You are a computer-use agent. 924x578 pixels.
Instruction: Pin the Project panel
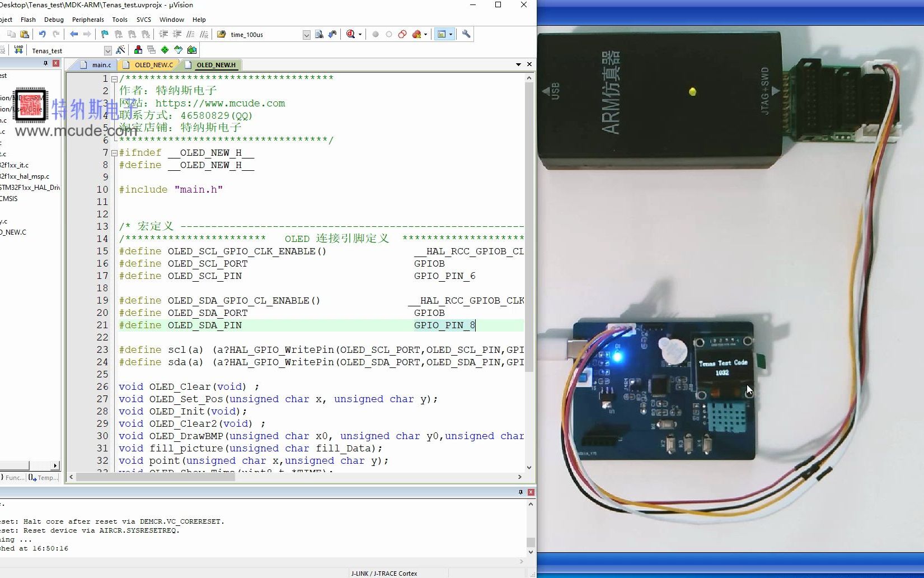(45, 64)
